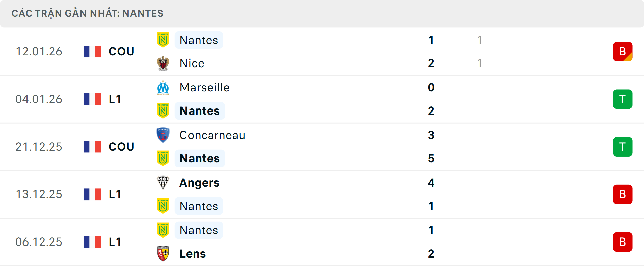Click the Concarneau club badge

(x=163, y=135)
